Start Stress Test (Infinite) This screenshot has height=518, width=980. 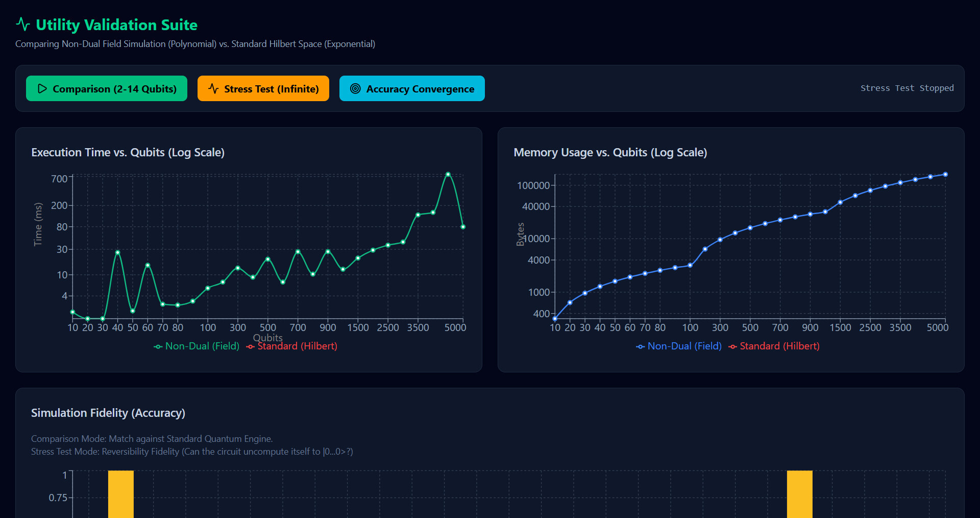point(263,88)
